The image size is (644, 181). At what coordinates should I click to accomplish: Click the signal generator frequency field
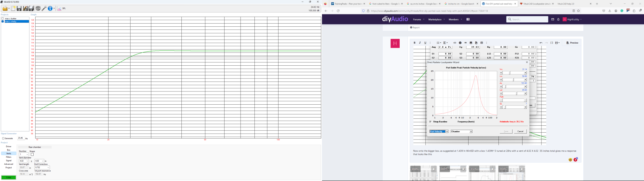click(21, 138)
